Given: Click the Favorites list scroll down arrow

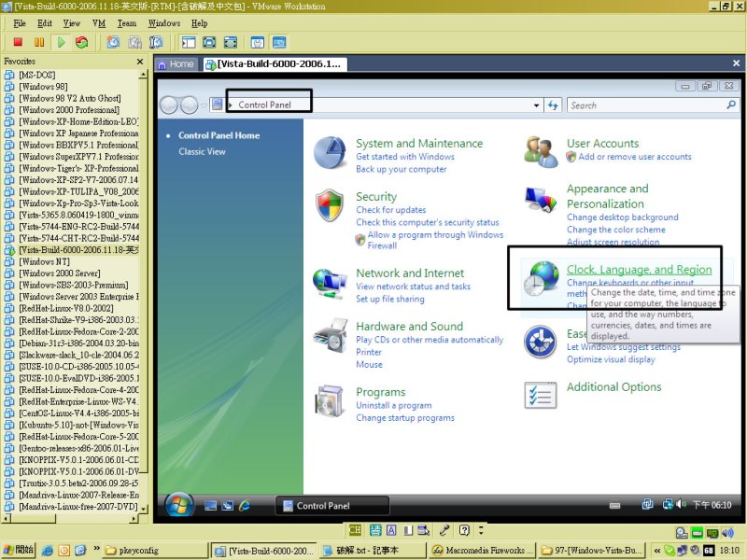Looking at the screenshot, I should click(143, 509).
